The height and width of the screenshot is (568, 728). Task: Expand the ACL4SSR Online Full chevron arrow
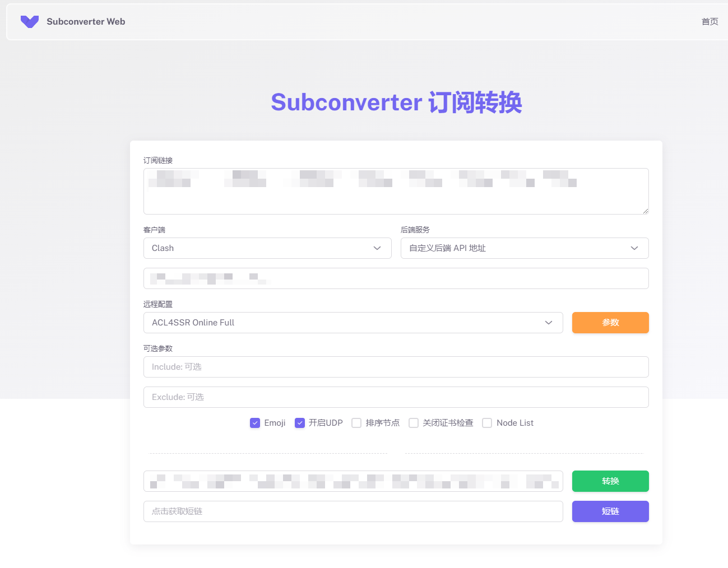(549, 323)
